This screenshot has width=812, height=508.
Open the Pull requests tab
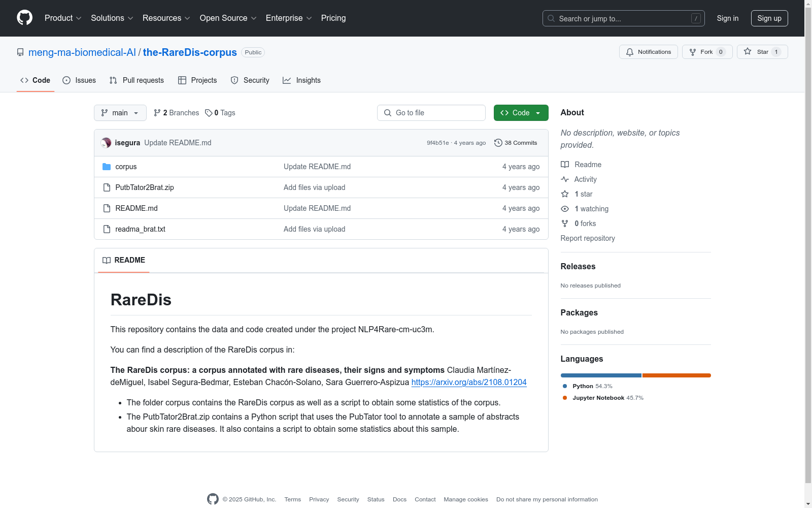pyautogui.click(x=137, y=80)
